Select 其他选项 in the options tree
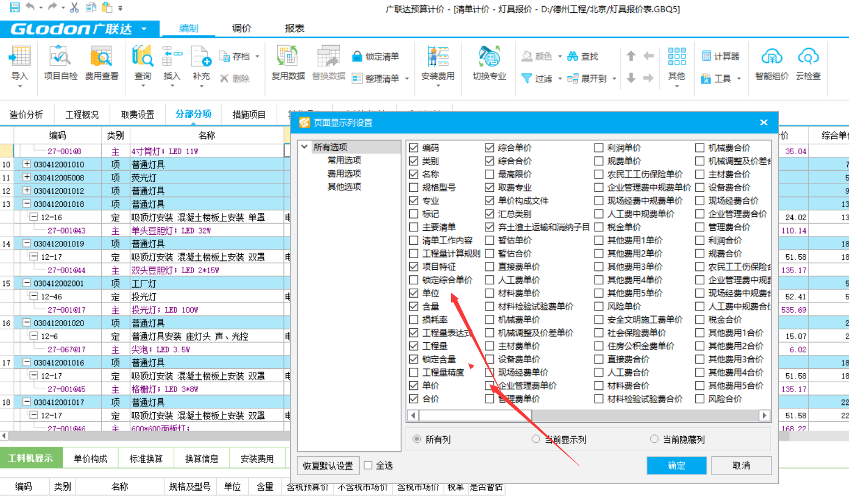The width and height of the screenshot is (849, 504). 344,187
